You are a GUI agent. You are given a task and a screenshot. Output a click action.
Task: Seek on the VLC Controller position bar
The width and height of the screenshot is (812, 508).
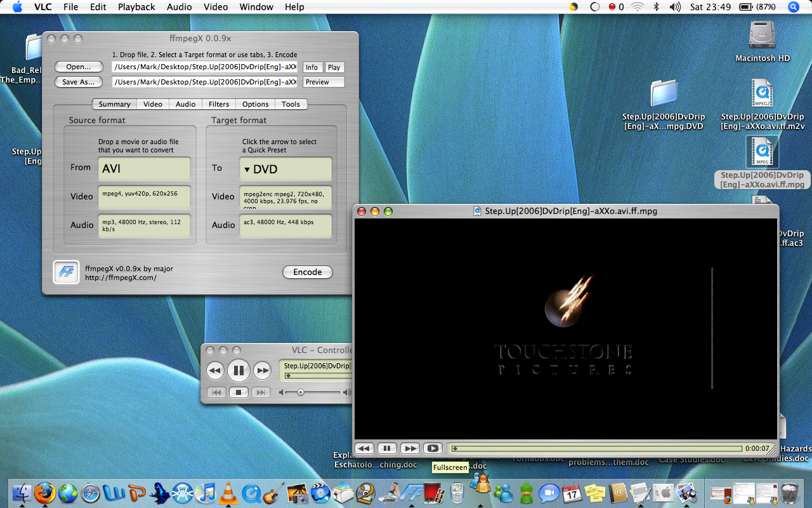click(x=317, y=375)
